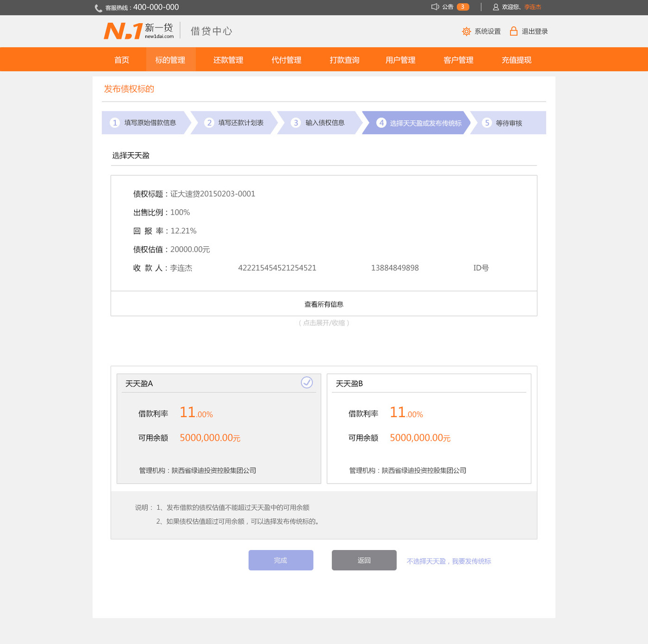648x644 pixels.
Task: Click the ID号 text
Action: coord(481,268)
